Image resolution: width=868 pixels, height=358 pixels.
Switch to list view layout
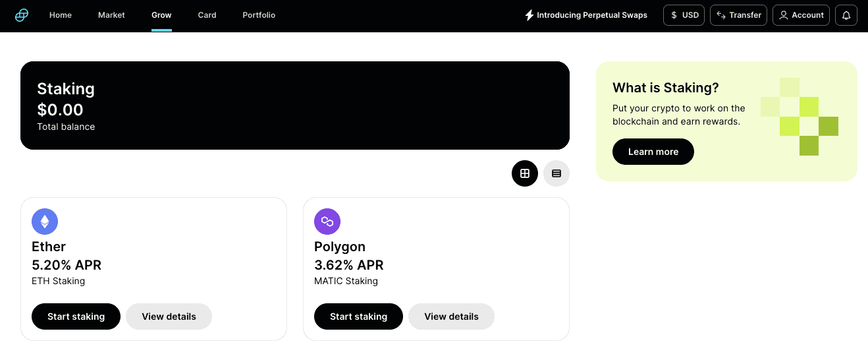556,173
